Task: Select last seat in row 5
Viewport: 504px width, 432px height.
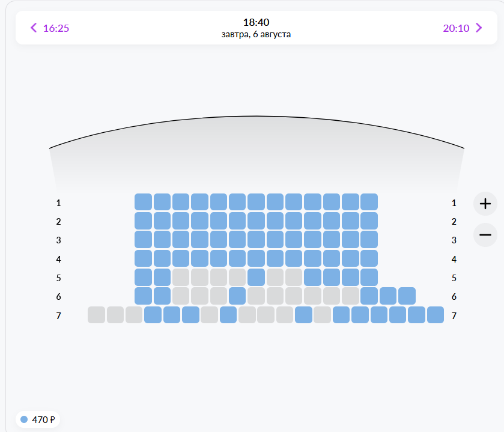Action: click(x=369, y=277)
